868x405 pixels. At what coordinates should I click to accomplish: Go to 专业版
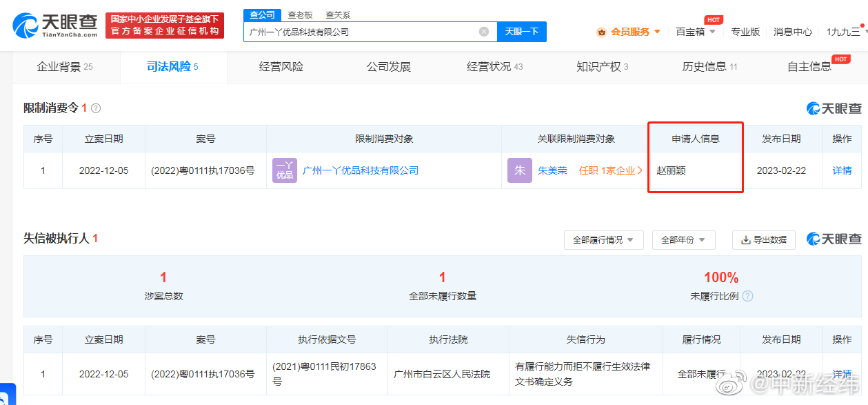745,32
